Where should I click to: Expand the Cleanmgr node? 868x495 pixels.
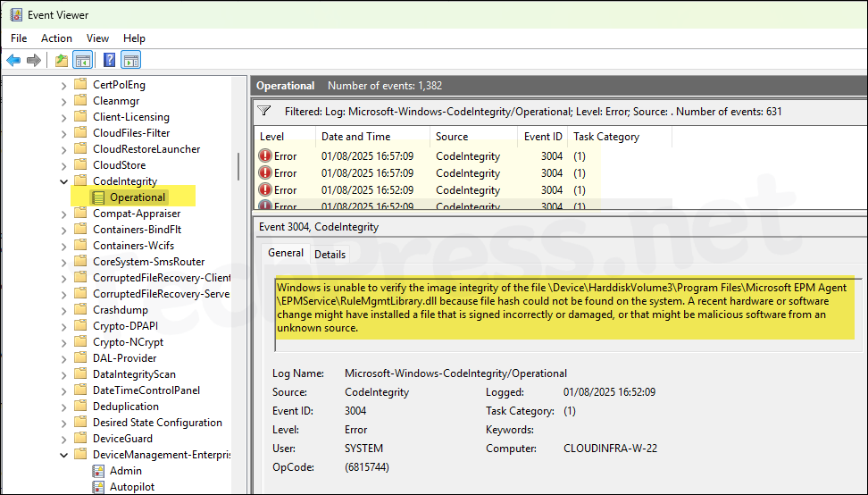(63, 101)
